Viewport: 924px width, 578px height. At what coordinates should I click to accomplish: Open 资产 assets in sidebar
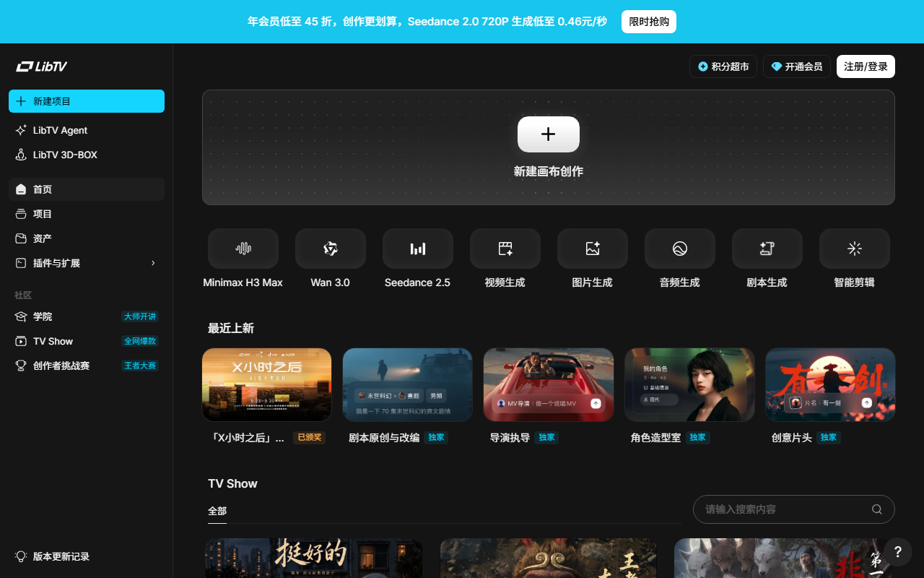87,238
